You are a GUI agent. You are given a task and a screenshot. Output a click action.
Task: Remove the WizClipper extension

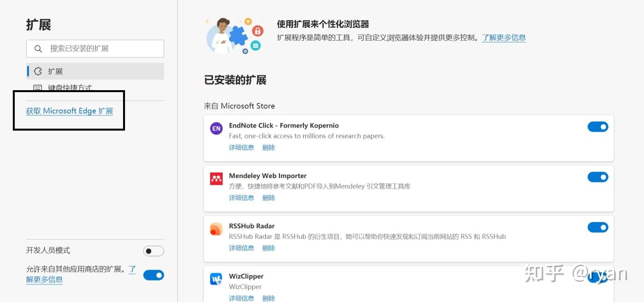point(269,298)
